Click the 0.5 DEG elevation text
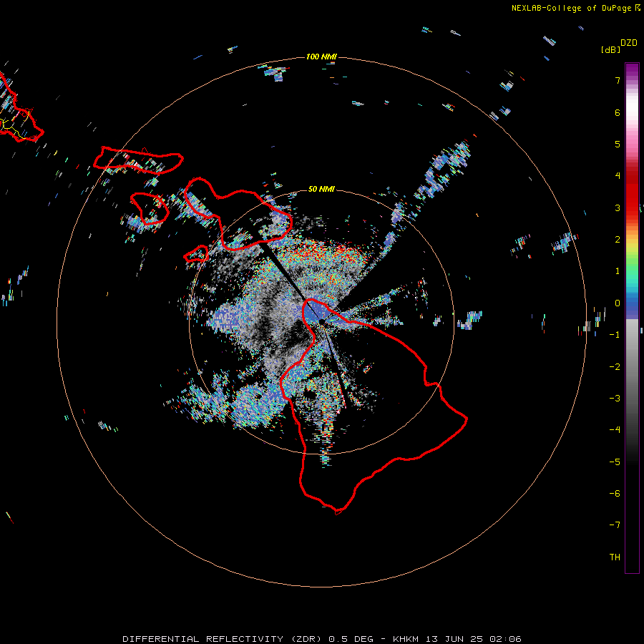 351,639
